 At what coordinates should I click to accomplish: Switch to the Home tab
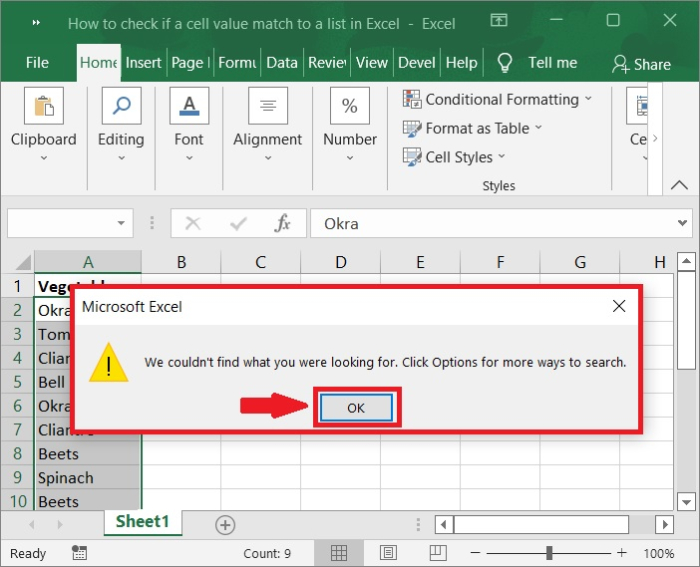tap(99, 63)
